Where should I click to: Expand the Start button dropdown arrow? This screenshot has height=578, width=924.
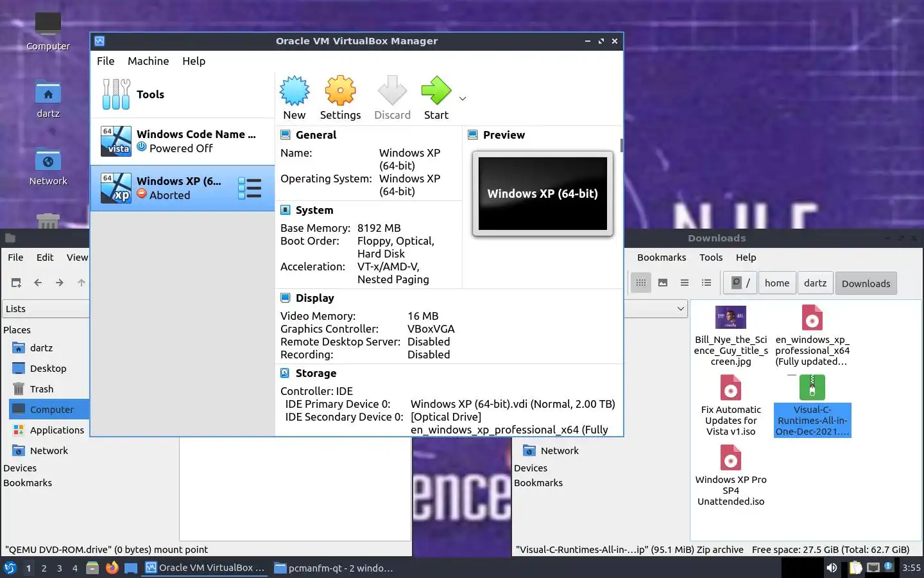pos(463,98)
